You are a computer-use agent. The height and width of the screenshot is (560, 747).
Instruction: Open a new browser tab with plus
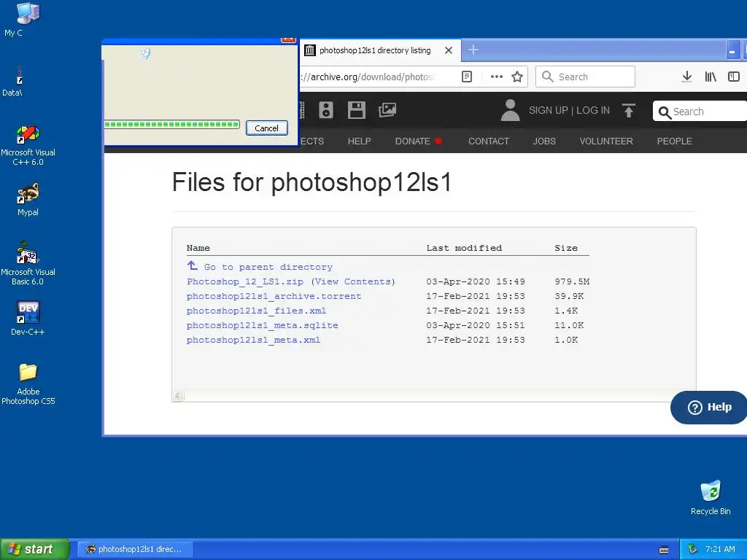(473, 50)
